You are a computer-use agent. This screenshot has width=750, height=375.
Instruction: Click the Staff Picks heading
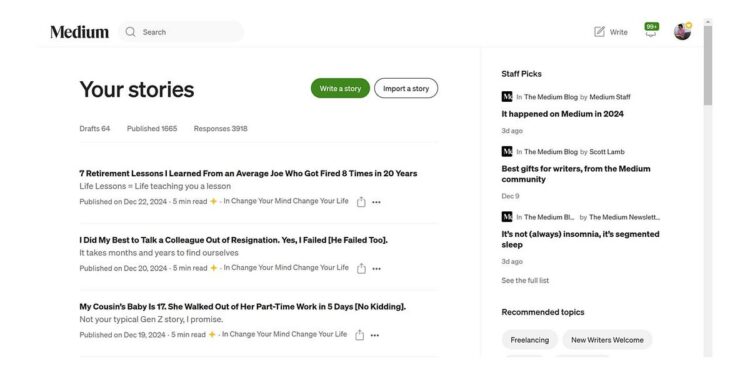click(x=521, y=74)
